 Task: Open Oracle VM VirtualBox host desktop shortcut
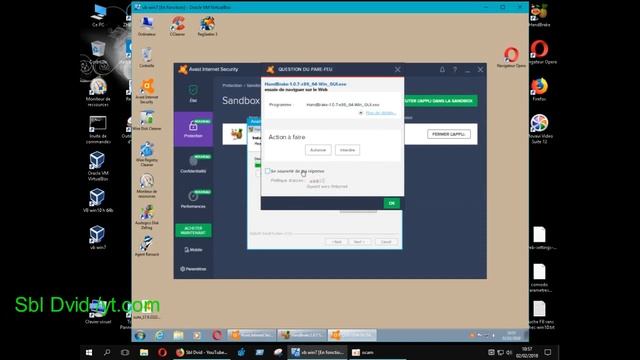98,166
